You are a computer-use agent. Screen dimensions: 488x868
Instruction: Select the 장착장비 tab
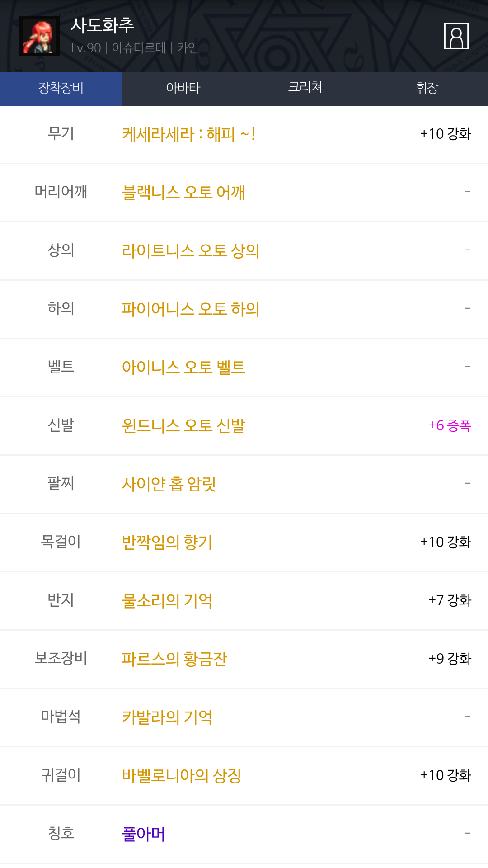pyautogui.click(x=61, y=88)
